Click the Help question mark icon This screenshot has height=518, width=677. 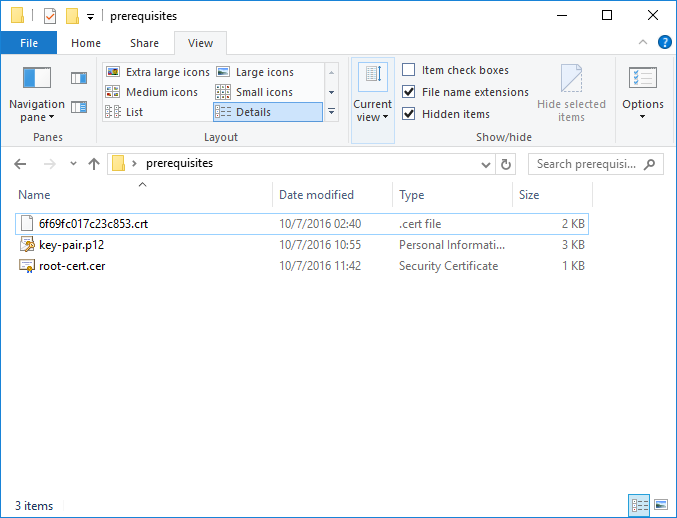tap(663, 43)
